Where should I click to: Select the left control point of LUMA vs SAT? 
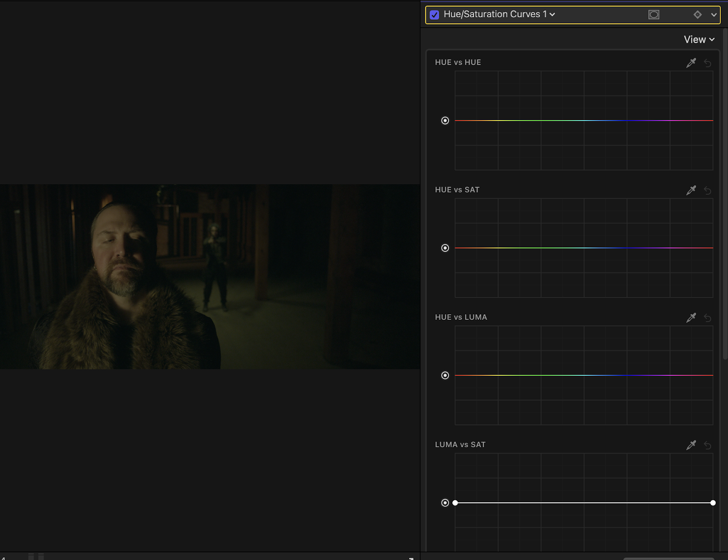point(455,503)
